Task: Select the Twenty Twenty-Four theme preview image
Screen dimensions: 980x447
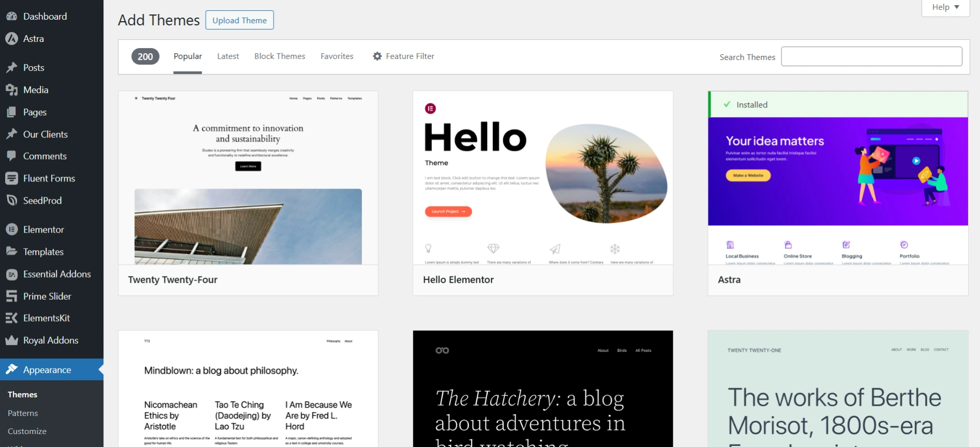Action: (248, 178)
